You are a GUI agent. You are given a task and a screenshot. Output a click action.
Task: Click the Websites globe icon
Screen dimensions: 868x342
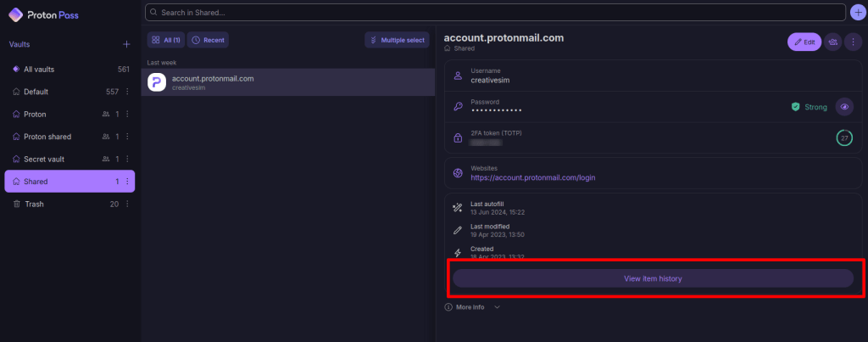tap(458, 173)
